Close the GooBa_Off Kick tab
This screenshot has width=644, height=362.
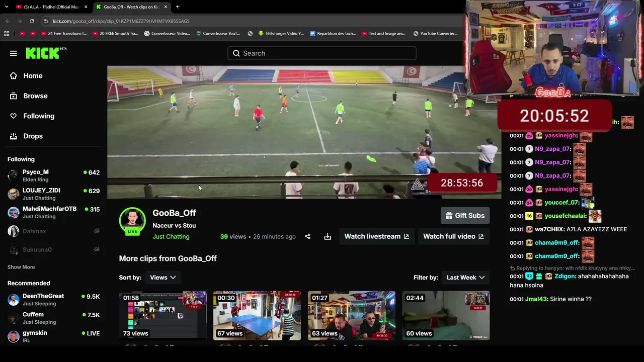[x=166, y=7]
